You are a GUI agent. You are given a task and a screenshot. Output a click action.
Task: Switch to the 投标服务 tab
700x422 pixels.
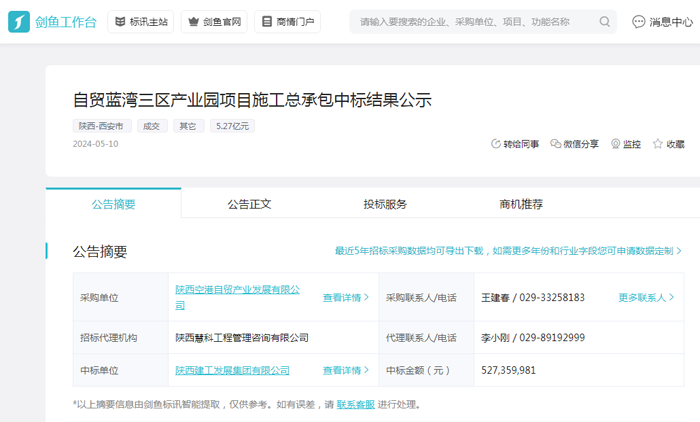(x=385, y=204)
